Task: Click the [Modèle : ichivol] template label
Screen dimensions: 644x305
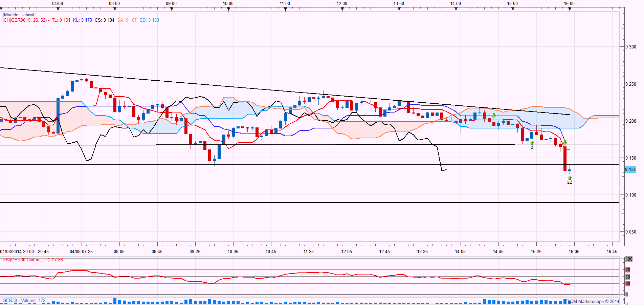Action: pyautogui.click(x=19, y=15)
